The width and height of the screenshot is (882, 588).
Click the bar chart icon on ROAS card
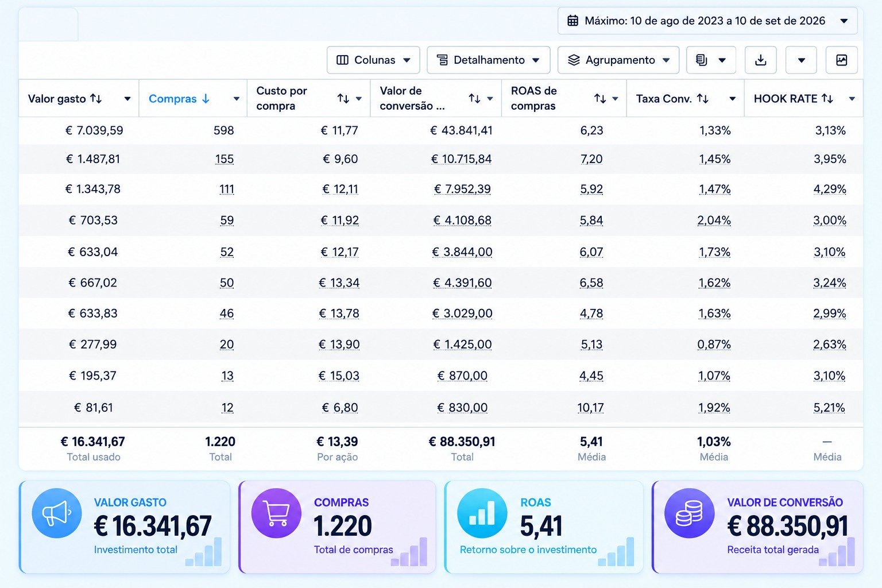(x=482, y=513)
